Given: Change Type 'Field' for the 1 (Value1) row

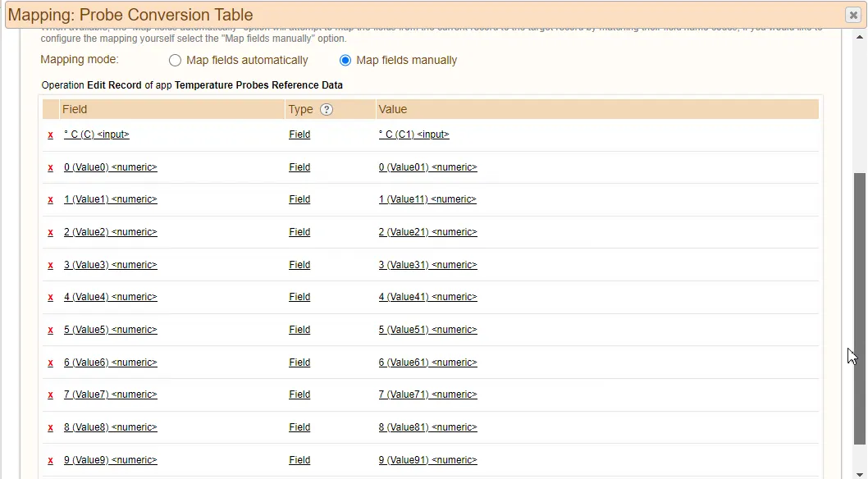Looking at the screenshot, I should tap(299, 199).
